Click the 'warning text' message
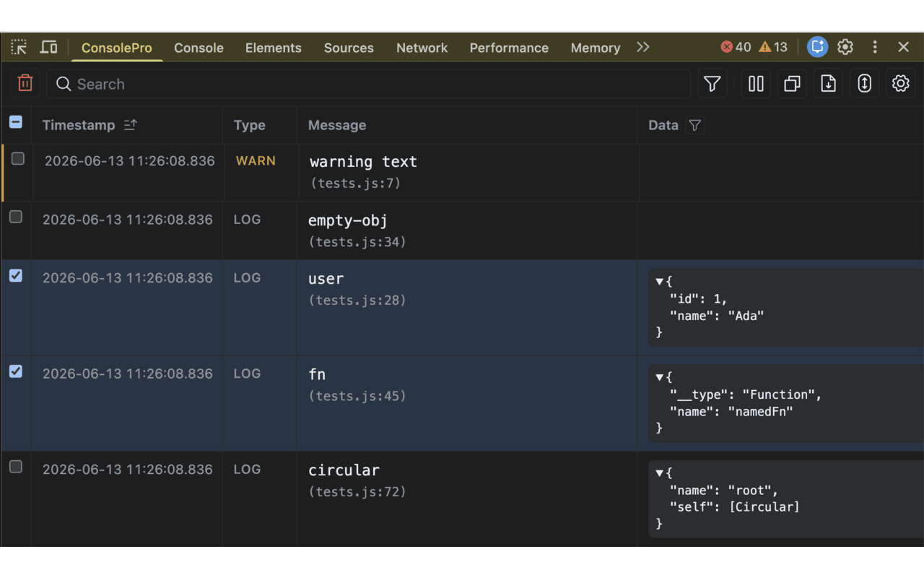Screen dimensions: 924x578 (x=364, y=162)
